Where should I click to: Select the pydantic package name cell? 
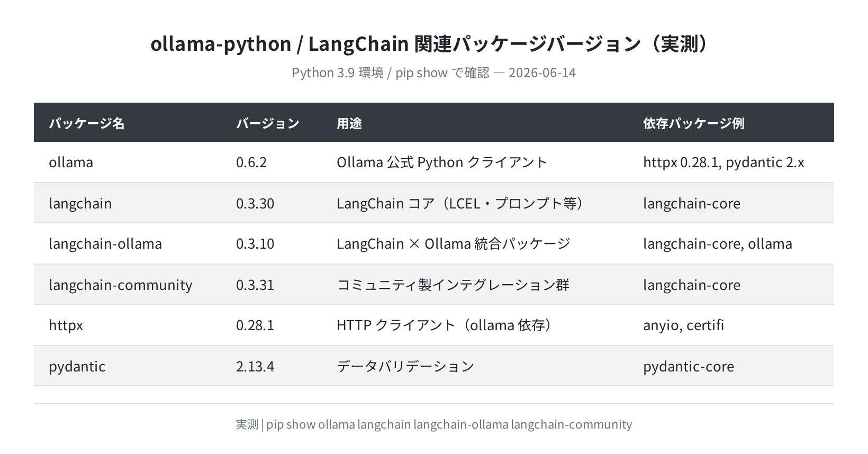point(77,366)
